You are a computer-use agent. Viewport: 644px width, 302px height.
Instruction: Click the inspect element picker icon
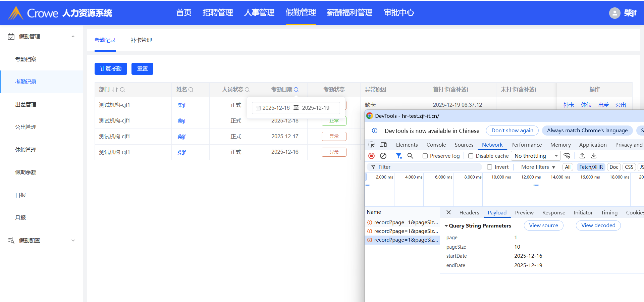(372, 145)
